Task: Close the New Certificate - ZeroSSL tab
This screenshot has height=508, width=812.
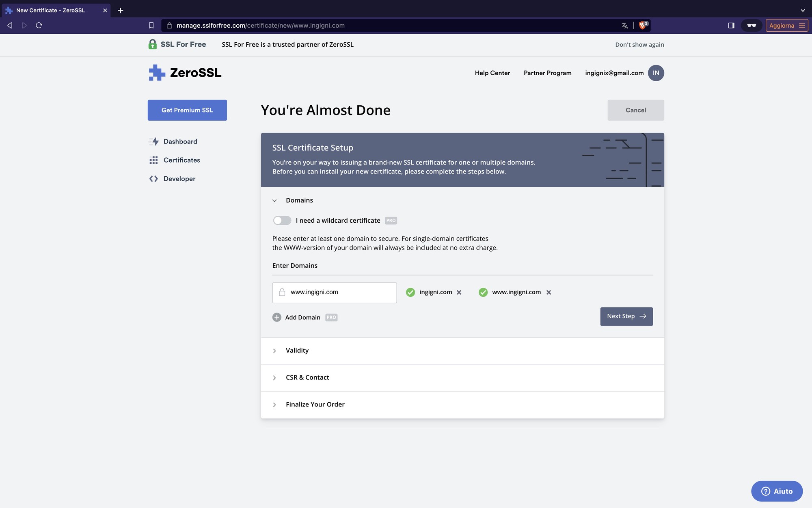Action: click(105, 10)
